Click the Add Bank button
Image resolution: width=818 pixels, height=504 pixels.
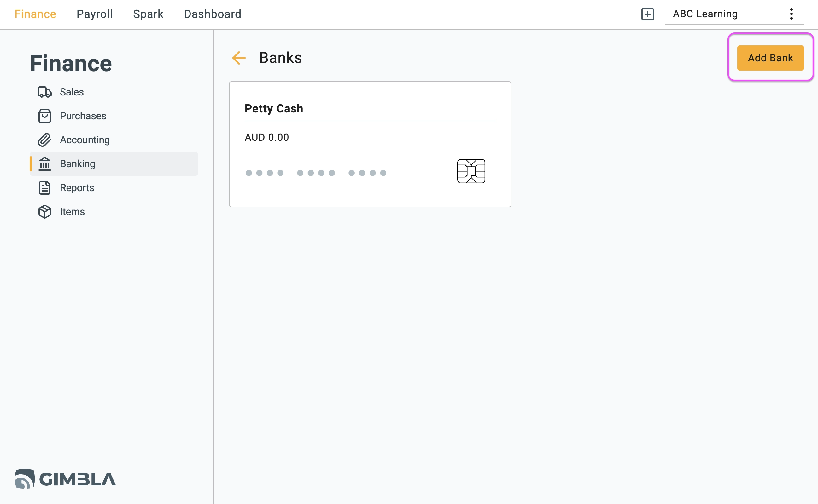click(x=770, y=58)
